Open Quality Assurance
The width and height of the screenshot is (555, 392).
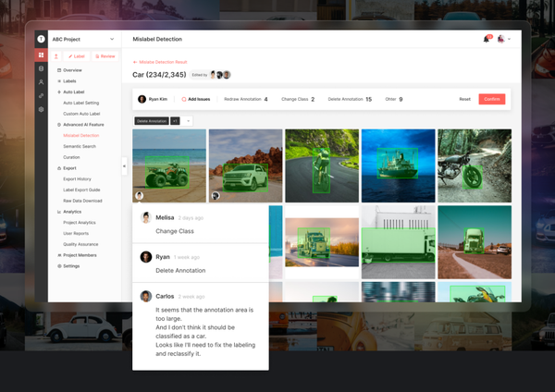80,244
